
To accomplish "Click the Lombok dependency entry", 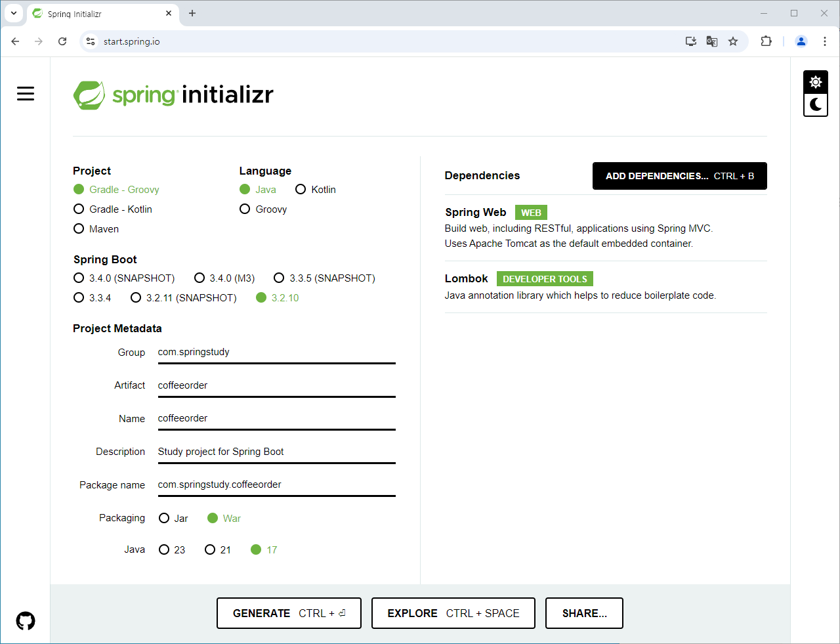I will tap(606, 287).
